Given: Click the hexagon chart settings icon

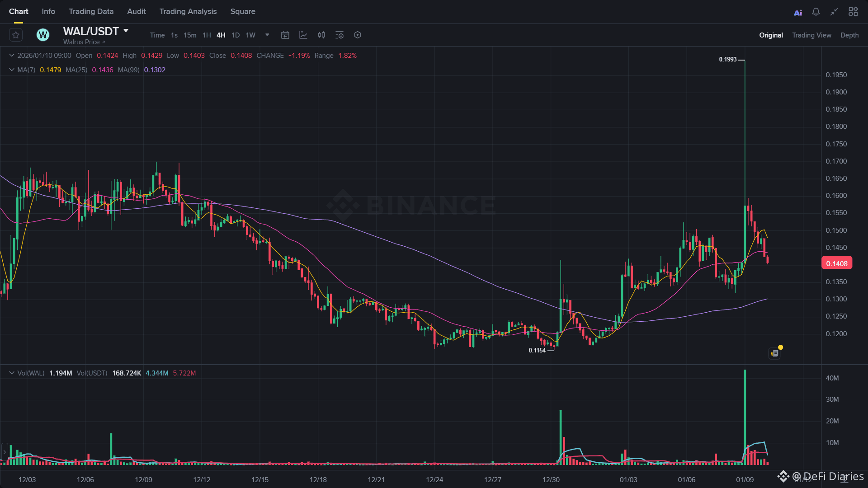Looking at the screenshot, I should pyautogui.click(x=358, y=35).
